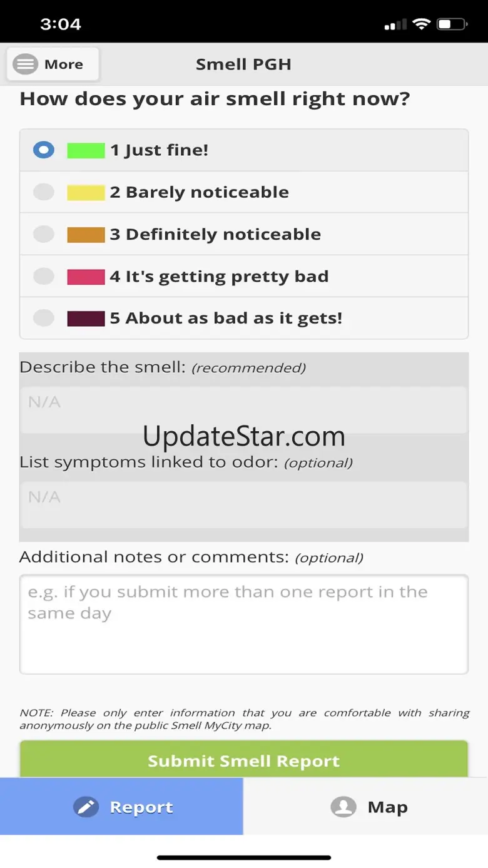Pick '4 It's getting pretty bad' radio
This screenshot has height=868, width=488.
44,276
